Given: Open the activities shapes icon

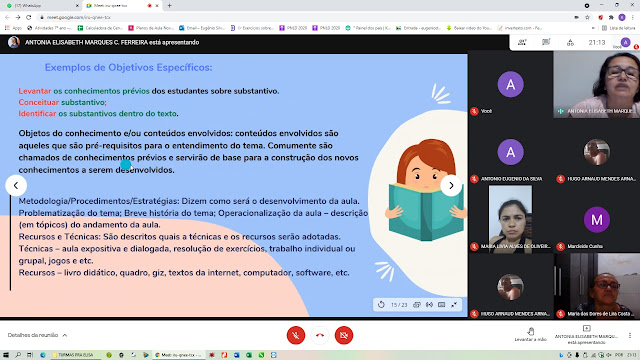Looking at the screenshot, I should [x=570, y=42].
